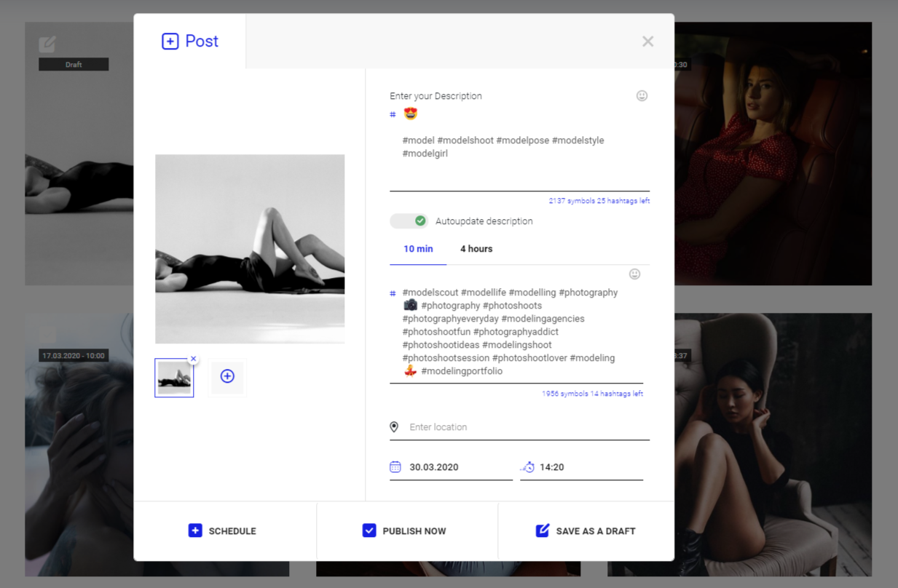Click the clock icon next to 14:20
The height and width of the screenshot is (588, 898).
coord(528,467)
